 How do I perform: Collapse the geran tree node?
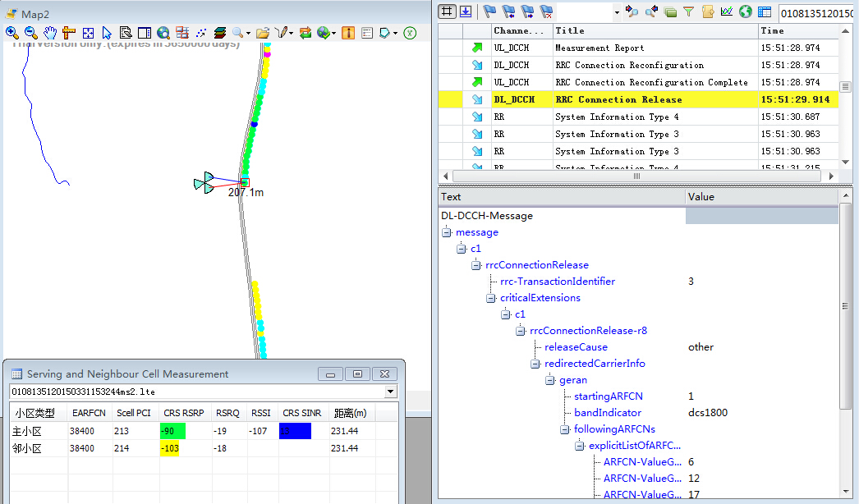550,380
